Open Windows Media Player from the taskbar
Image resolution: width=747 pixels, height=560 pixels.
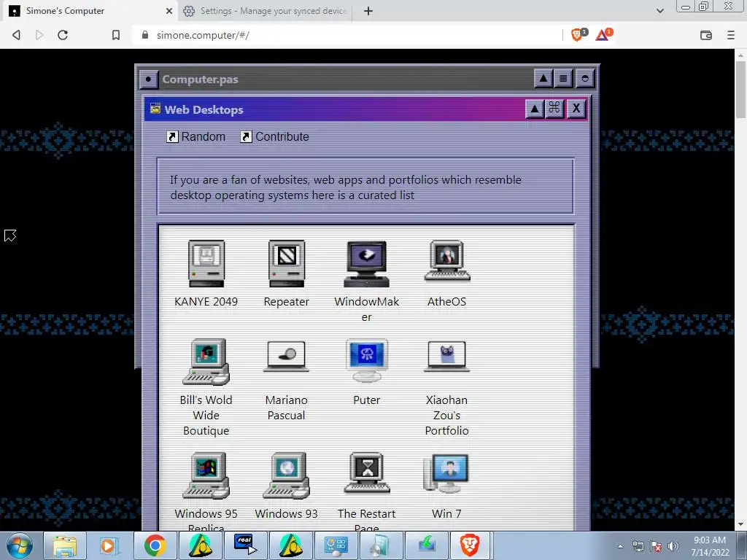pyautogui.click(x=109, y=545)
